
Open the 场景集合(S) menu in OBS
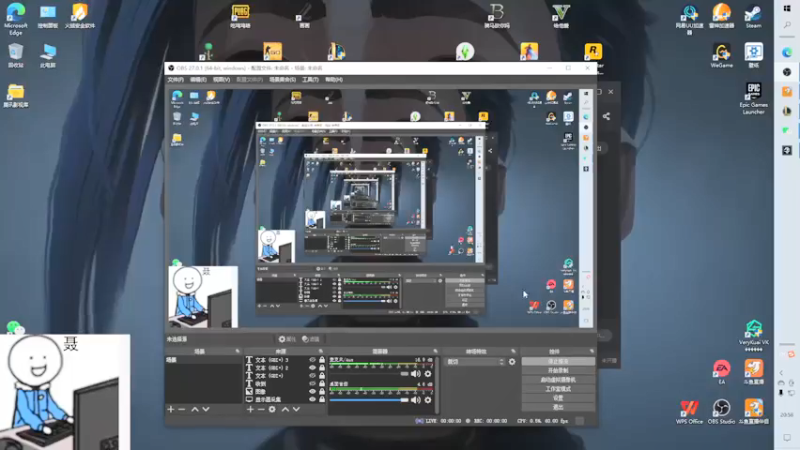coord(282,80)
